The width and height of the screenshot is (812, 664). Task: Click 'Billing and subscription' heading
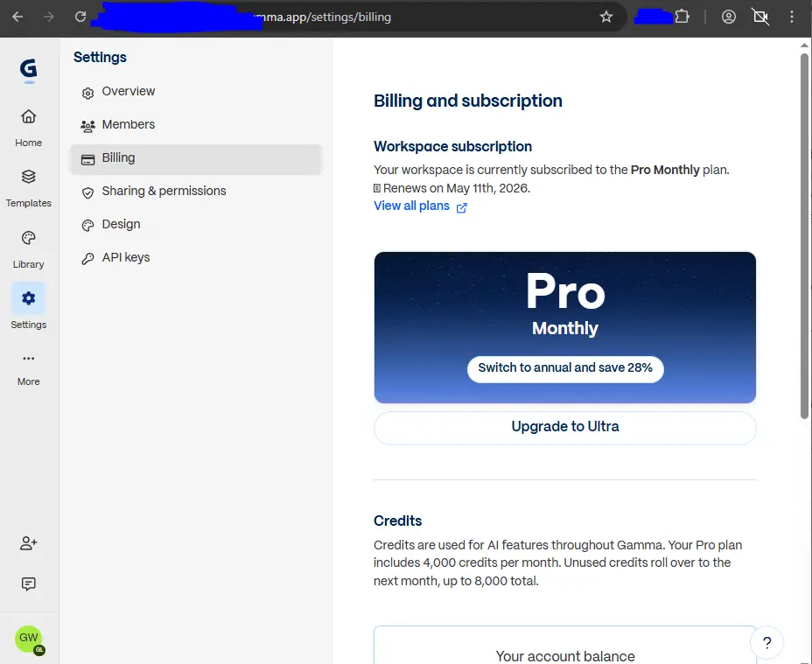467,101
